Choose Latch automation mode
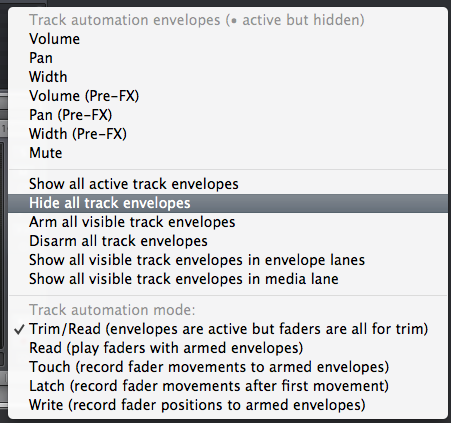 228,386
